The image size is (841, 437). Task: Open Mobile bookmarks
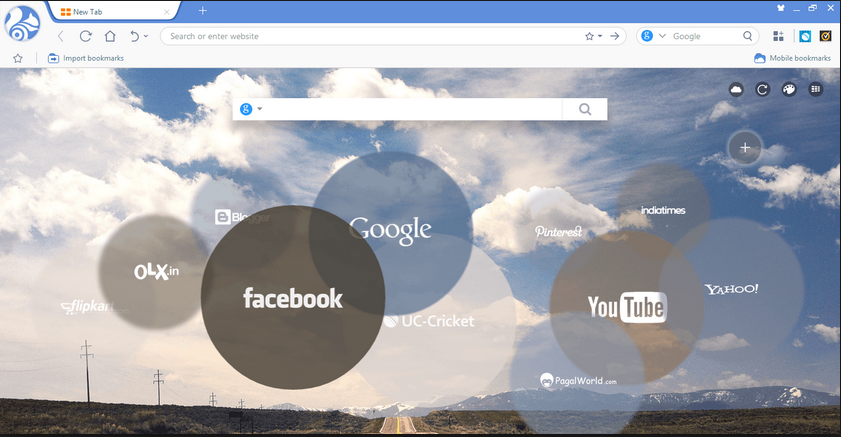click(x=792, y=58)
